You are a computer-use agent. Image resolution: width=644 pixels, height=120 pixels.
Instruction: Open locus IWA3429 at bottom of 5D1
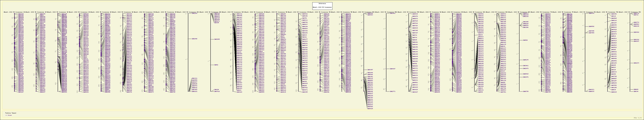tap(370, 108)
